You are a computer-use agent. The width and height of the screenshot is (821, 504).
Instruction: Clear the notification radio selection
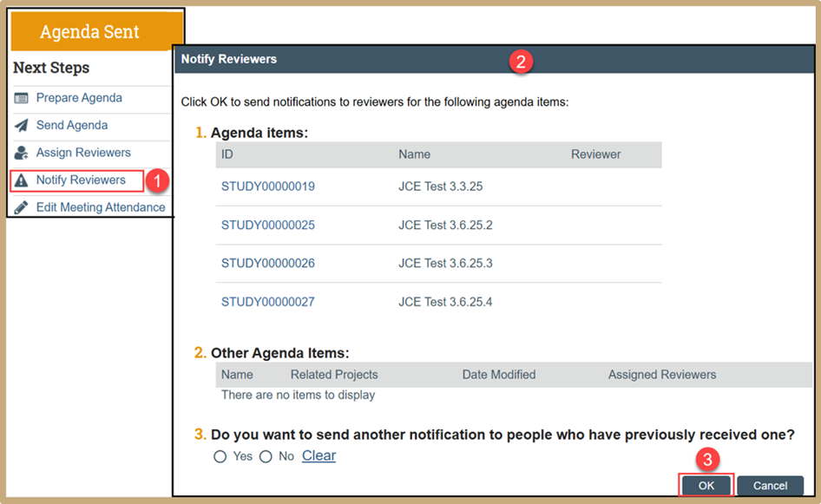pos(319,456)
